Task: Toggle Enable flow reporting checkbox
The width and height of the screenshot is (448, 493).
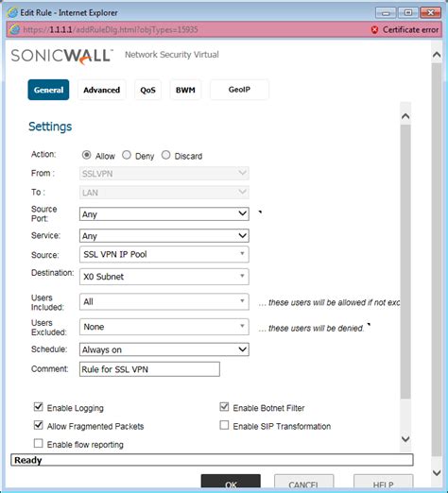Action: (38, 443)
